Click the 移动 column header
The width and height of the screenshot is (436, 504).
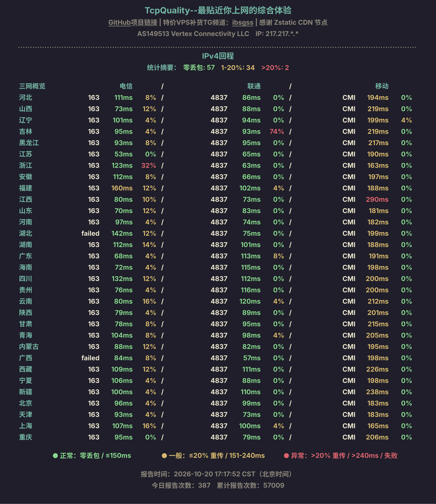coord(382,86)
